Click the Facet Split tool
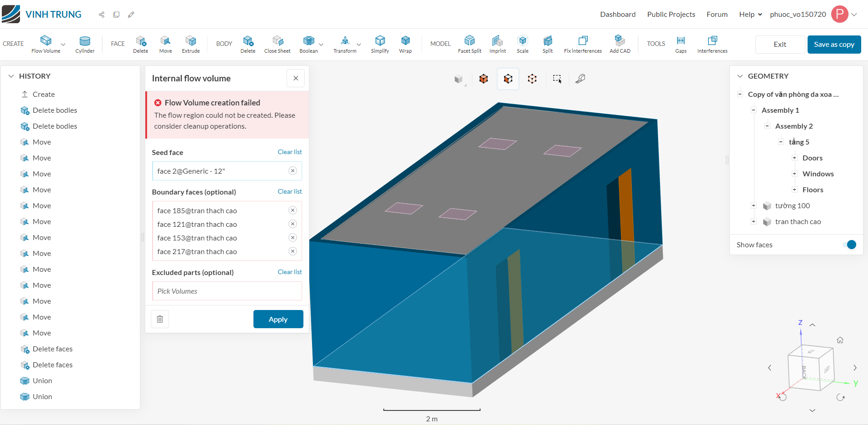868x425 pixels. pyautogui.click(x=469, y=44)
